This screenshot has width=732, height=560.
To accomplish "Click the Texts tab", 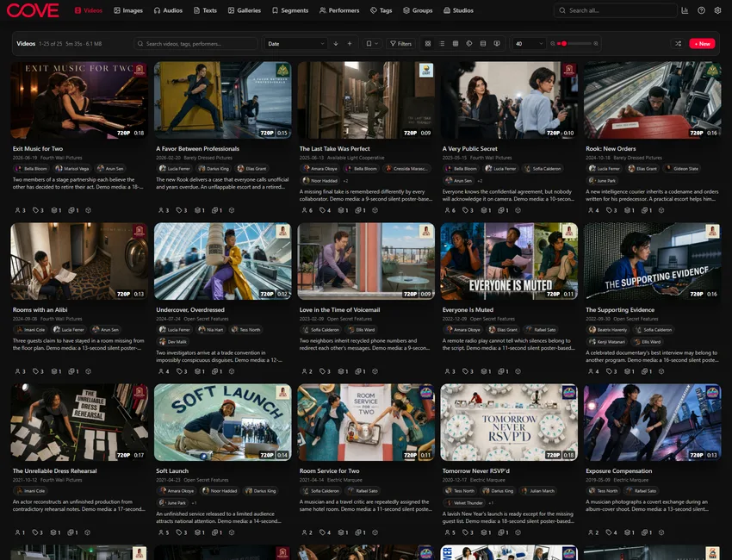I will (x=206, y=10).
